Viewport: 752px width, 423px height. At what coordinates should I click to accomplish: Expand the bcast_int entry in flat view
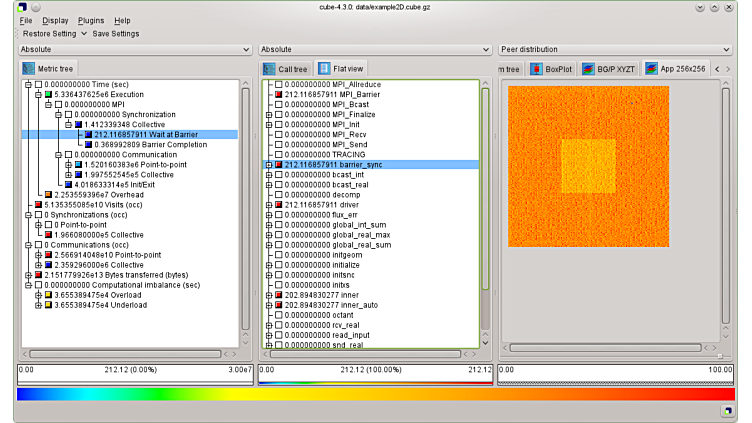click(268, 175)
